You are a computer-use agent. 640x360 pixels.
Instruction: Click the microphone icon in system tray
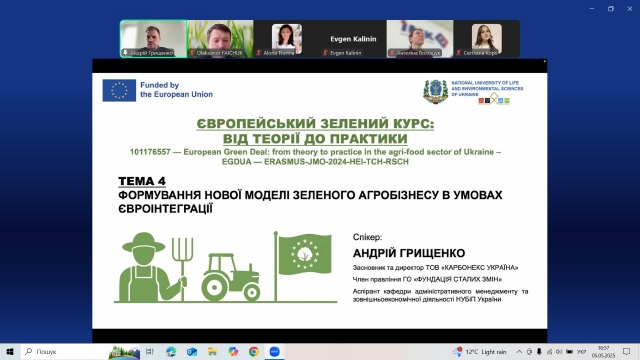pos(539,351)
